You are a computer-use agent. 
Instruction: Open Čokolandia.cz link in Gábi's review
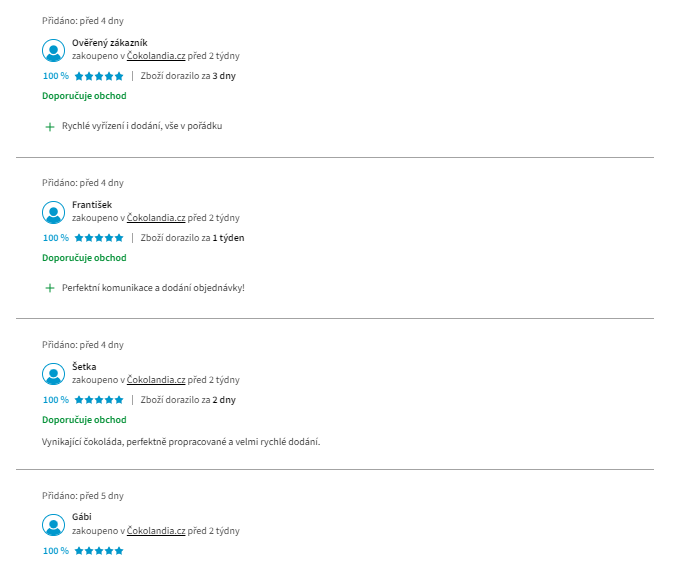coord(156,531)
